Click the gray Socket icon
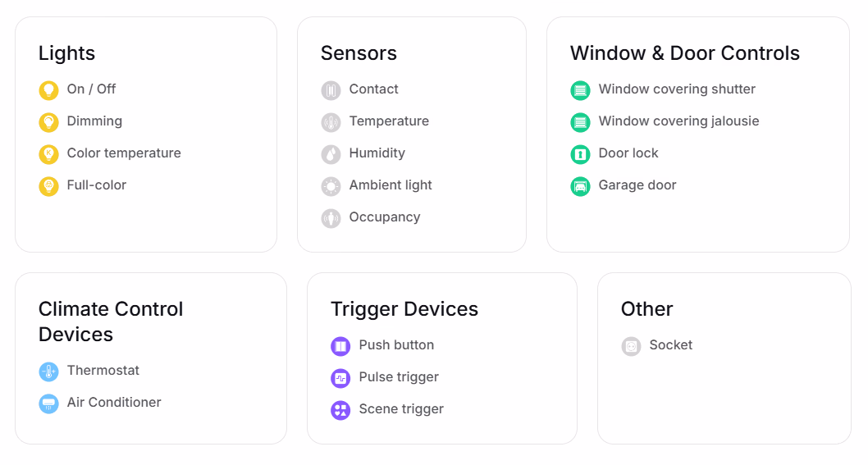The height and width of the screenshot is (465, 868). (x=631, y=347)
